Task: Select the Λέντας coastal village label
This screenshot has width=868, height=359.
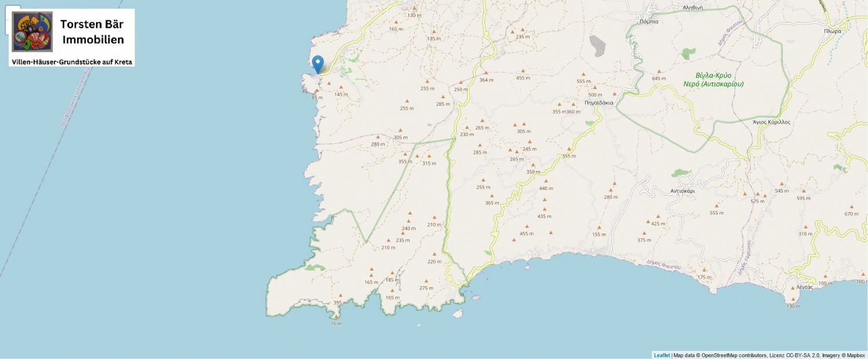Action: [x=805, y=287]
